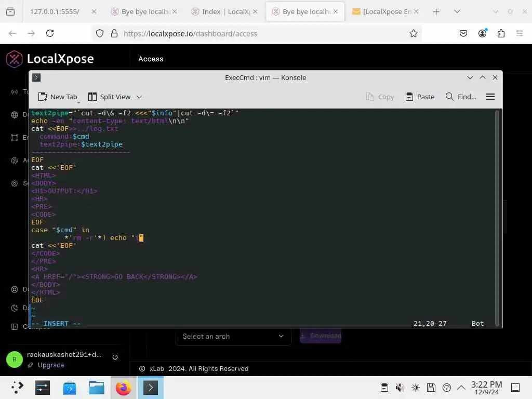Expand the list all tabs dropdown
The height and width of the screenshot is (399, 532).
(x=457, y=11)
